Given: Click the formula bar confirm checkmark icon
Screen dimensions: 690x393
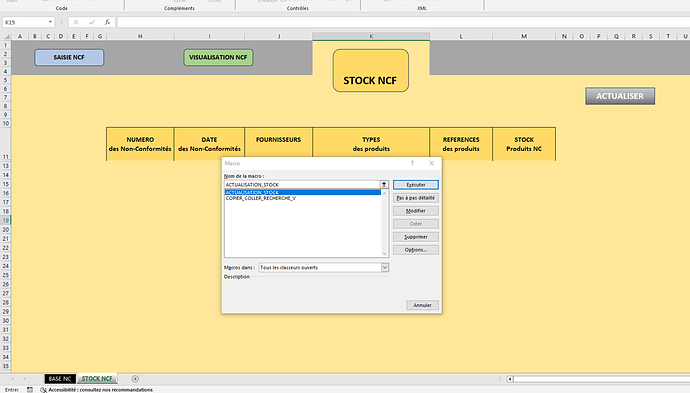Looking at the screenshot, I should pos(92,22).
